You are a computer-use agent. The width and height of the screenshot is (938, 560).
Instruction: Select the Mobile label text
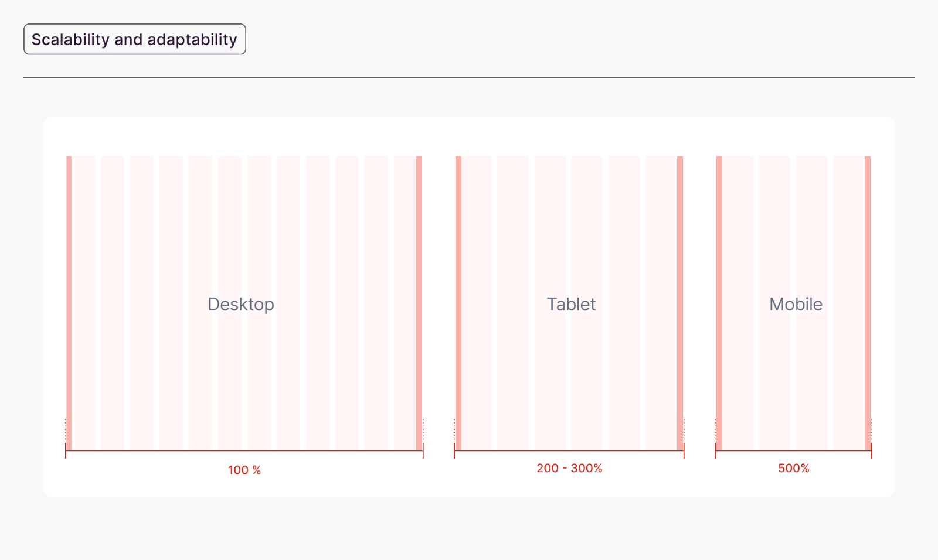point(796,304)
